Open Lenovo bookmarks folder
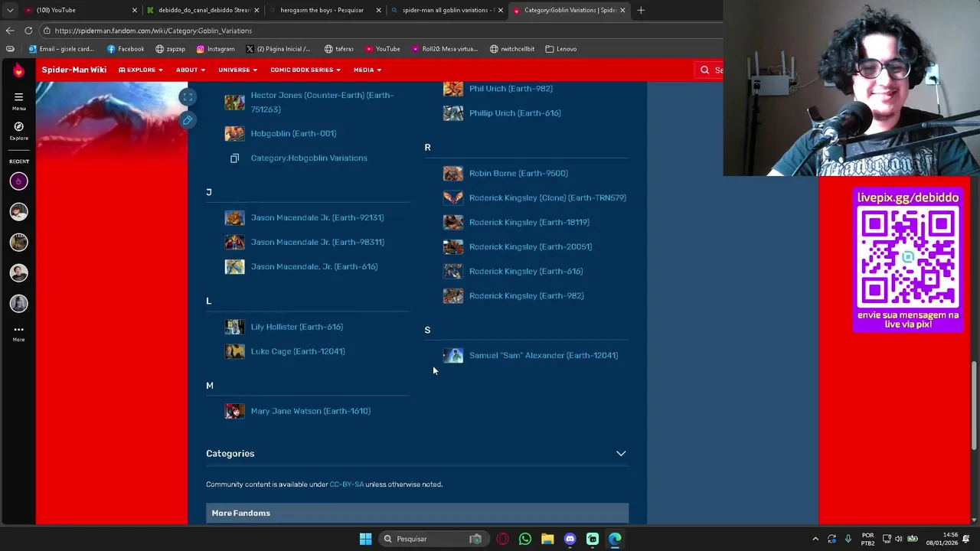Image resolution: width=980 pixels, height=551 pixels. click(560, 49)
